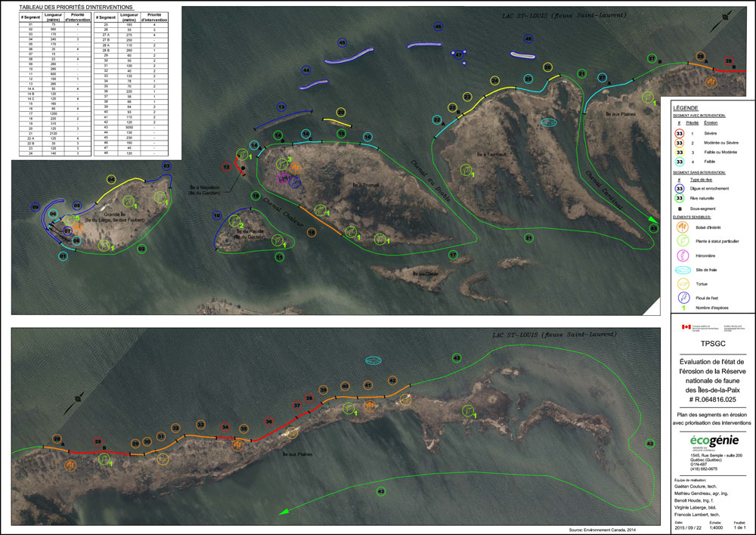The height and width of the screenshot is (535, 756).
Task: Select blue dike segment marker 13
Action: (281, 107)
